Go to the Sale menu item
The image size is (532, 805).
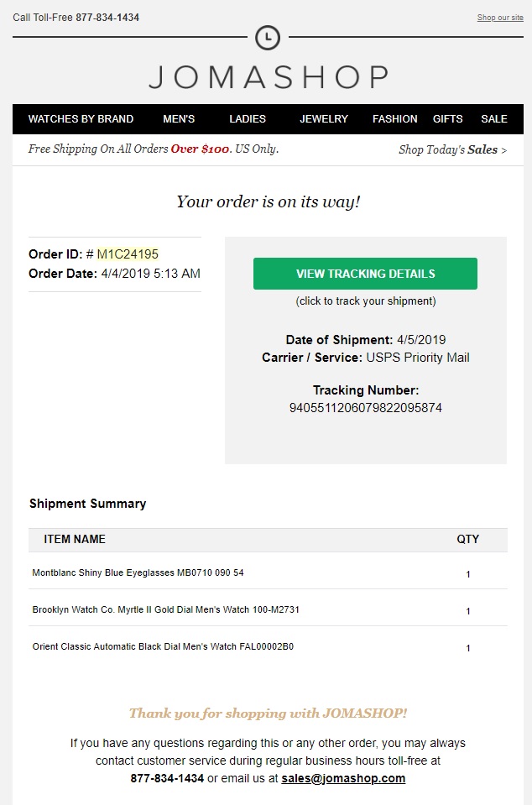[x=494, y=119]
